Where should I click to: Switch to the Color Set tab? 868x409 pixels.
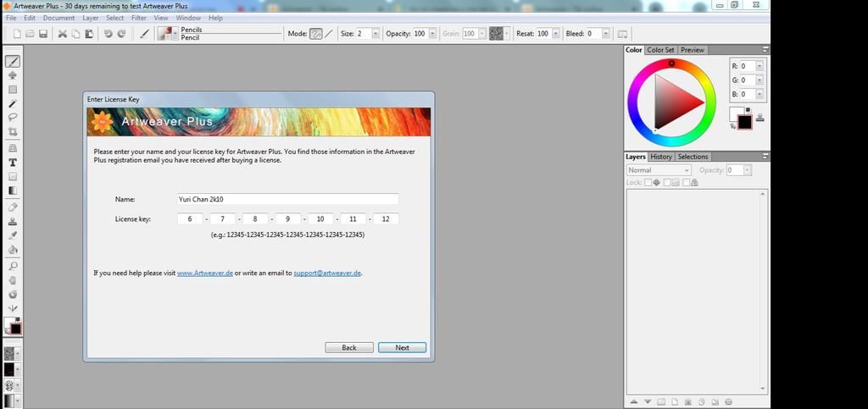661,50
